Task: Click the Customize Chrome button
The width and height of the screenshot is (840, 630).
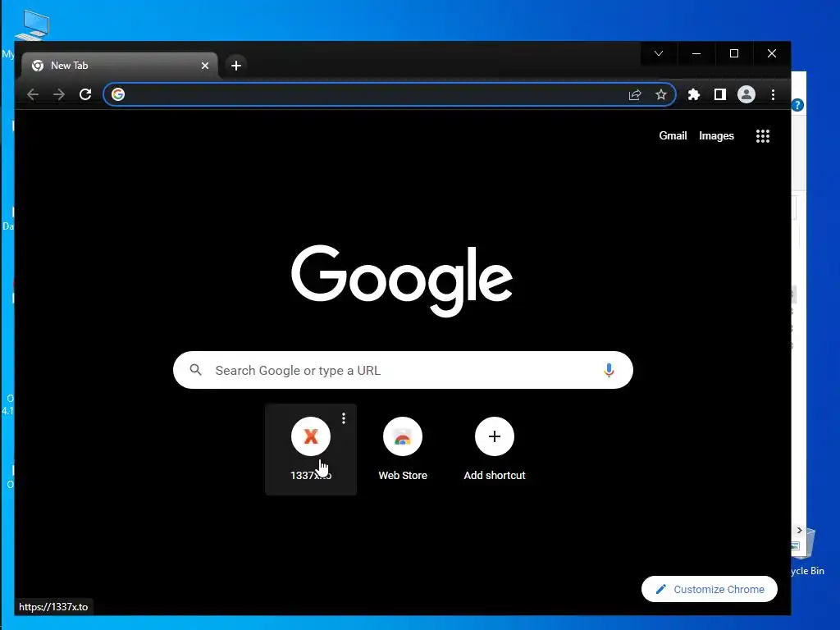Action: tap(710, 589)
